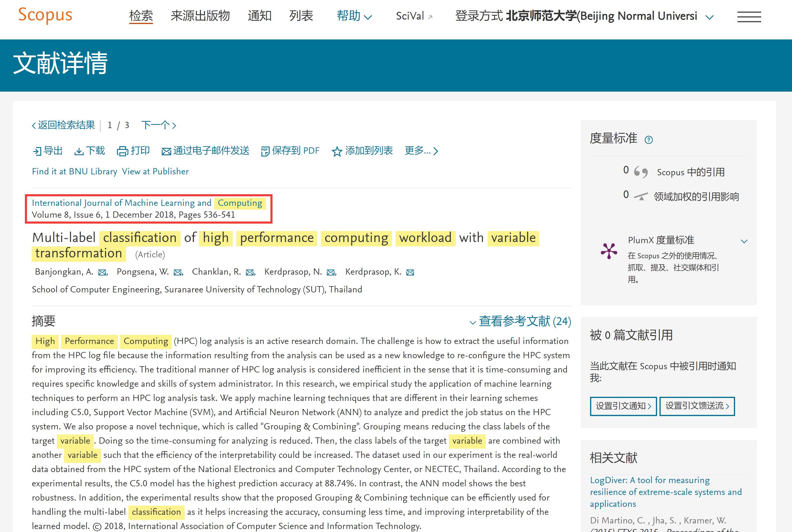The width and height of the screenshot is (792, 532).
Task: Open the Beijing Normal University login dropdown
Action: point(709,17)
